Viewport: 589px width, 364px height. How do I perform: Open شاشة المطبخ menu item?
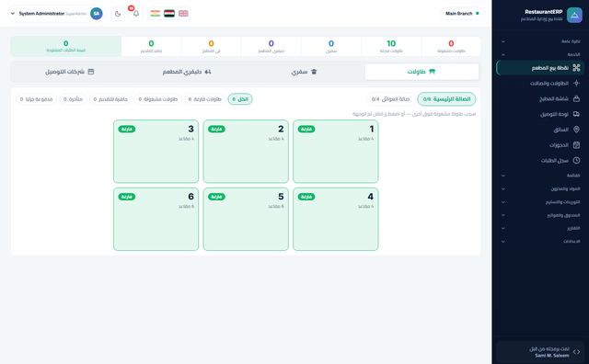coord(541,98)
